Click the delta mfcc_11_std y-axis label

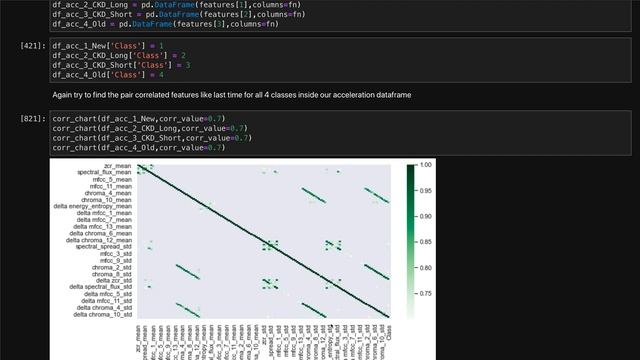pyautogui.click(x=106, y=301)
